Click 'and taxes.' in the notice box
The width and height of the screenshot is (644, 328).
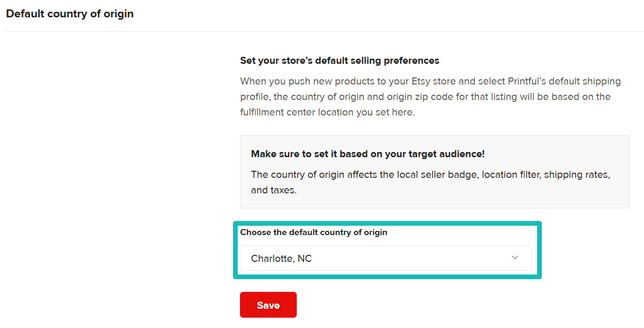[x=274, y=191]
